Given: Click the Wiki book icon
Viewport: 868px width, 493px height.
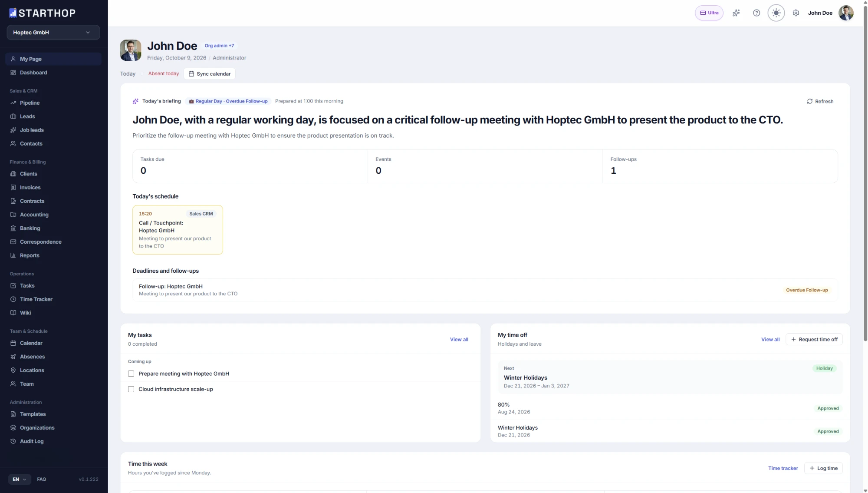Looking at the screenshot, I should (13, 313).
